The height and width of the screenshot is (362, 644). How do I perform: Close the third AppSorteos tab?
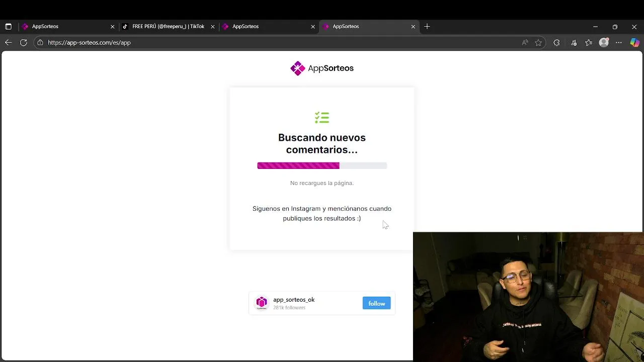313,27
